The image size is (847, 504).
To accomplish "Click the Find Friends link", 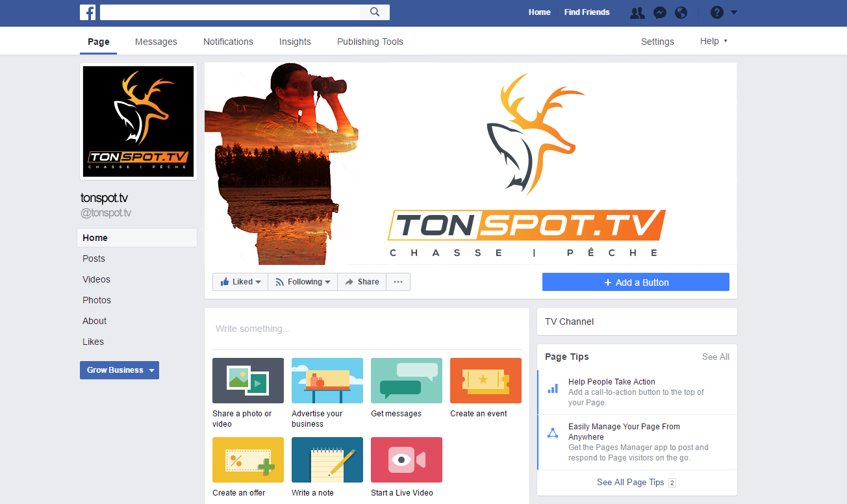I will coord(587,12).
